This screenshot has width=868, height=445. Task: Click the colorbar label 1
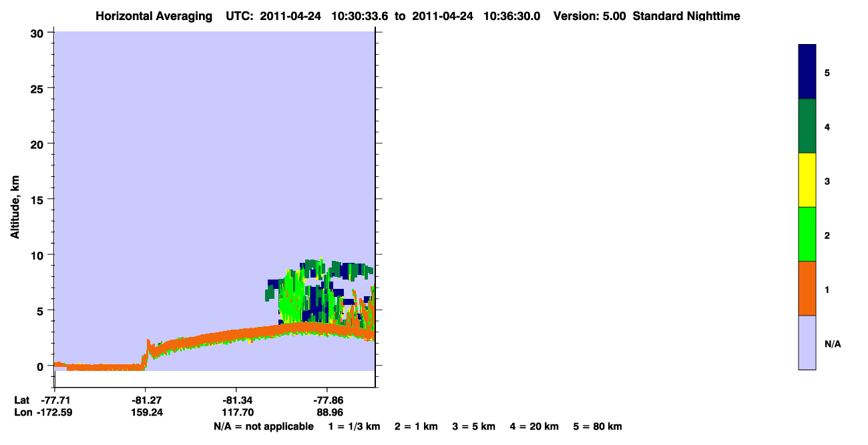[827, 290]
